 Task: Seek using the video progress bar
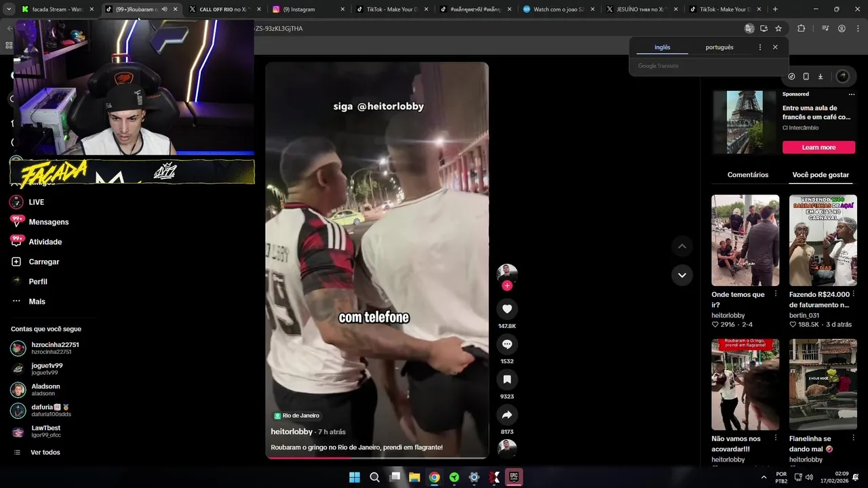pos(376,457)
